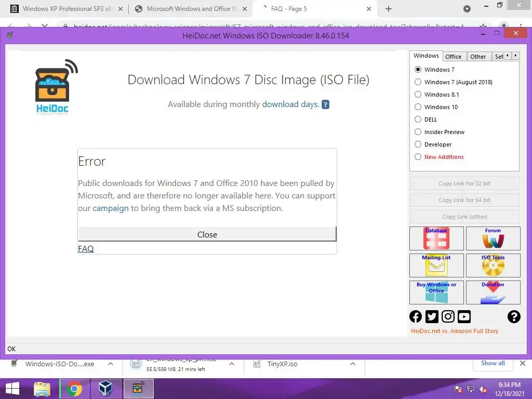The image size is (532, 399).
Task: Open HeiDoc Instagram page icon
Action: click(x=448, y=316)
